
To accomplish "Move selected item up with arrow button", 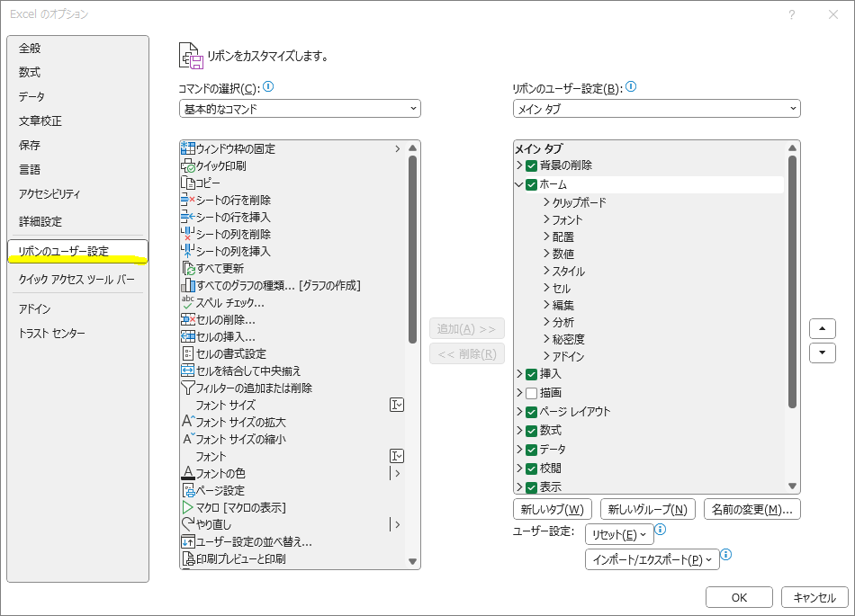I will [823, 328].
